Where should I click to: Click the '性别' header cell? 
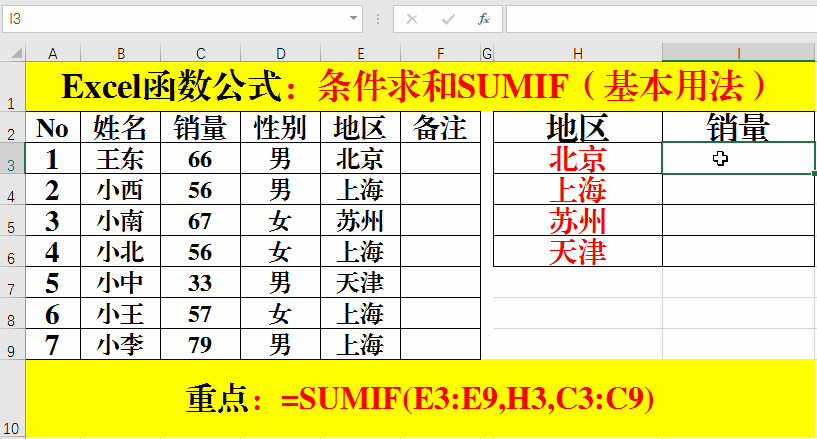coord(280,127)
